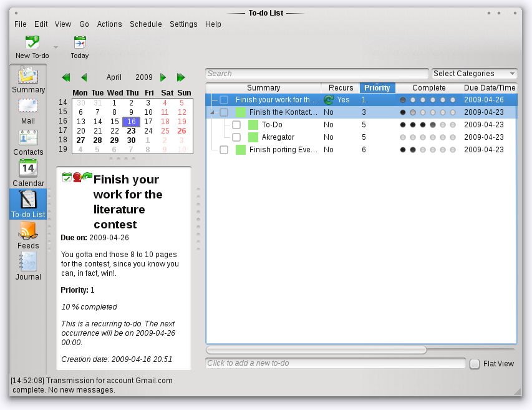The width and height of the screenshot is (532, 410).
Task: Click the horizontal scrollbar under to-do list
Action: [316, 350]
